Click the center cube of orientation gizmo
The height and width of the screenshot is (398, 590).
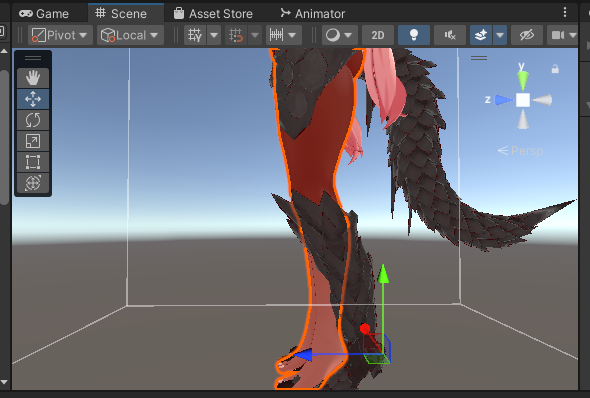click(523, 100)
